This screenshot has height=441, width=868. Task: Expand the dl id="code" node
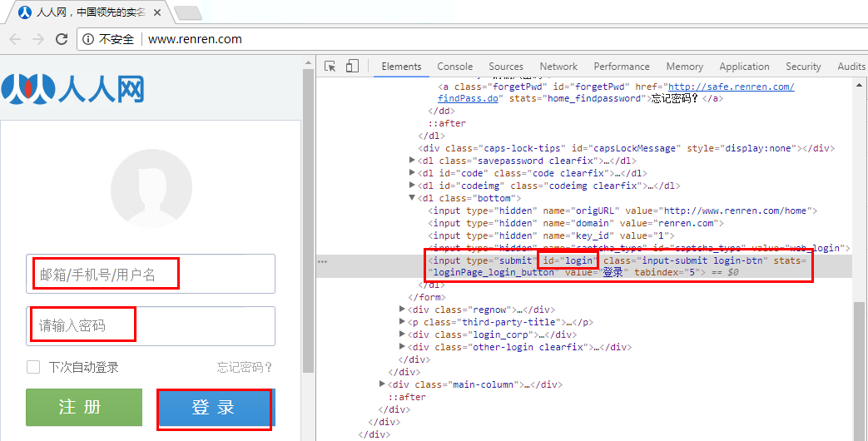click(412, 173)
